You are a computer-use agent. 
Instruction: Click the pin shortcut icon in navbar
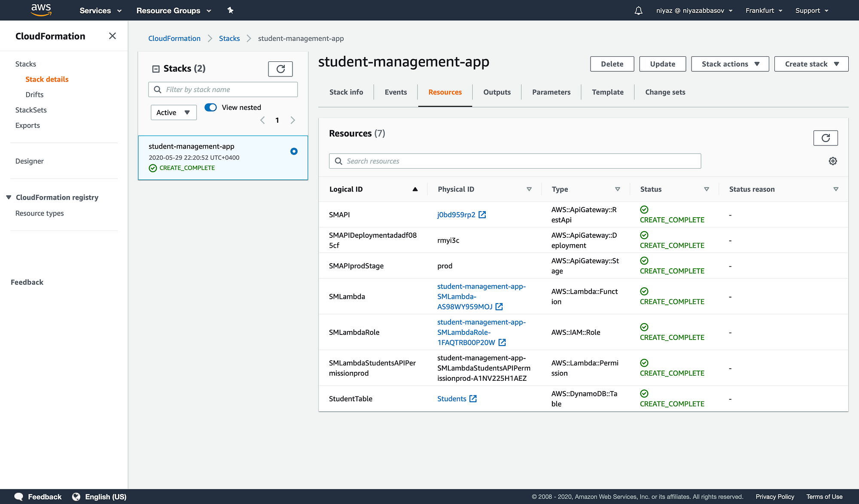[x=230, y=10]
